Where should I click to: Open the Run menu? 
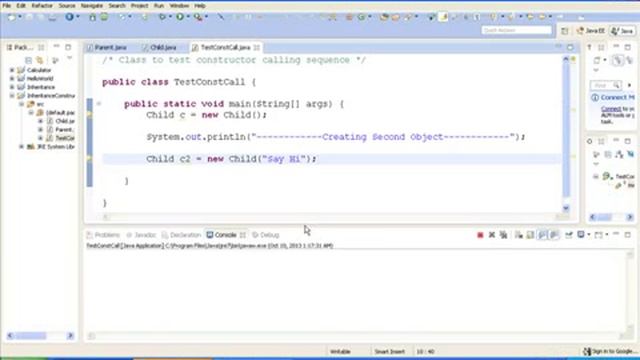pos(159,6)
